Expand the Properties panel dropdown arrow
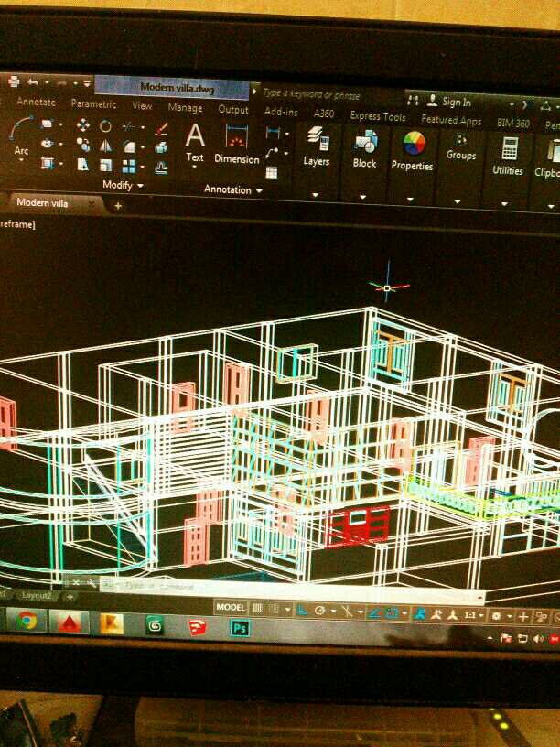 pyautogui.click(x=410, y=200)
